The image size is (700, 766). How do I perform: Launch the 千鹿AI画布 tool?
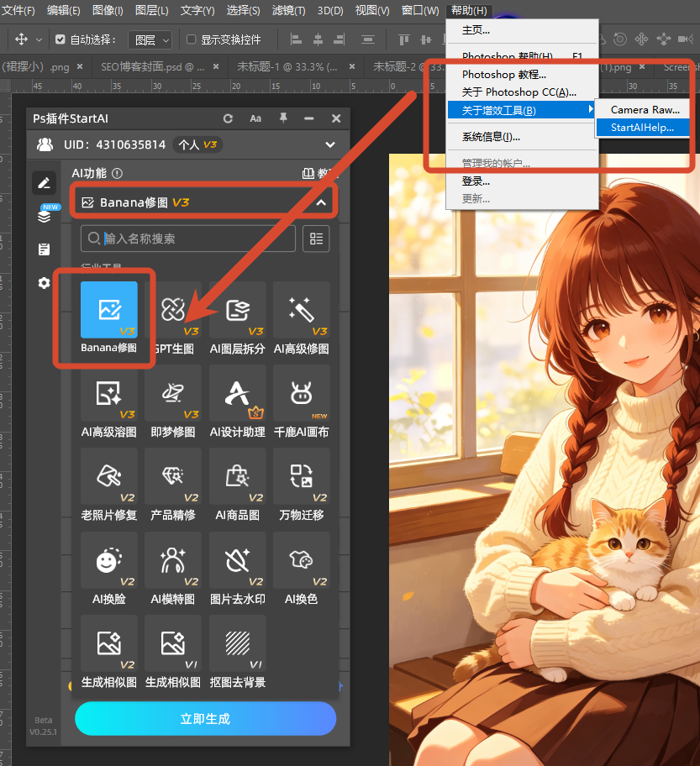coord(302,393)
